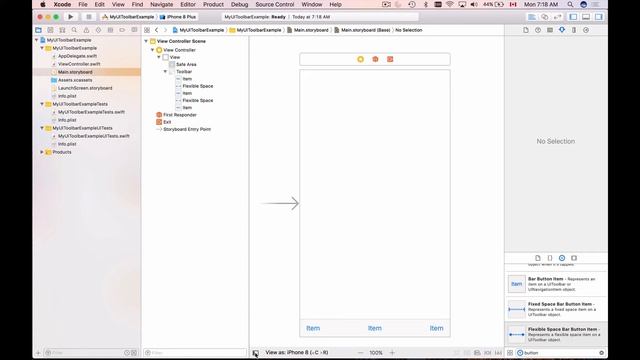
Task: Show the File inspector
Action: [x=526, y=30]
